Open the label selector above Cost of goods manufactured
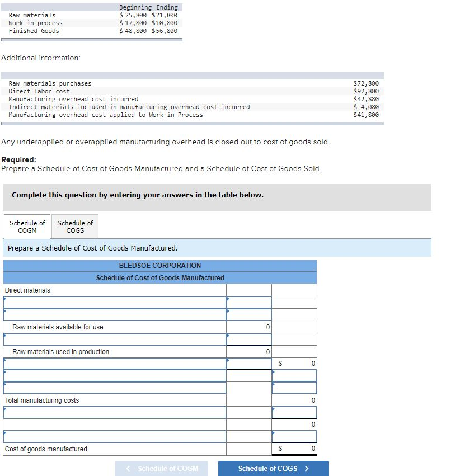This screenshot has height=476, width=460. click(112, 436)
